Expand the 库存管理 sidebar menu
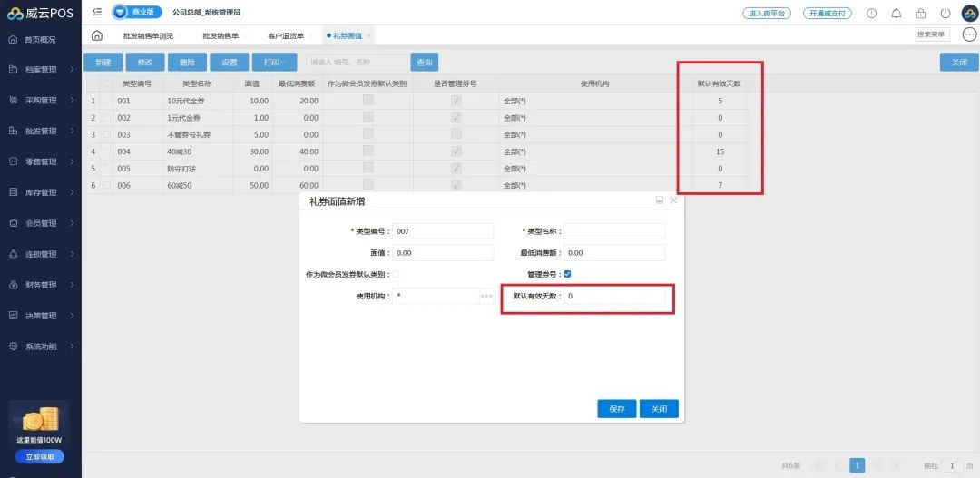This screenshot has width=980, height=478. (41, 192)
